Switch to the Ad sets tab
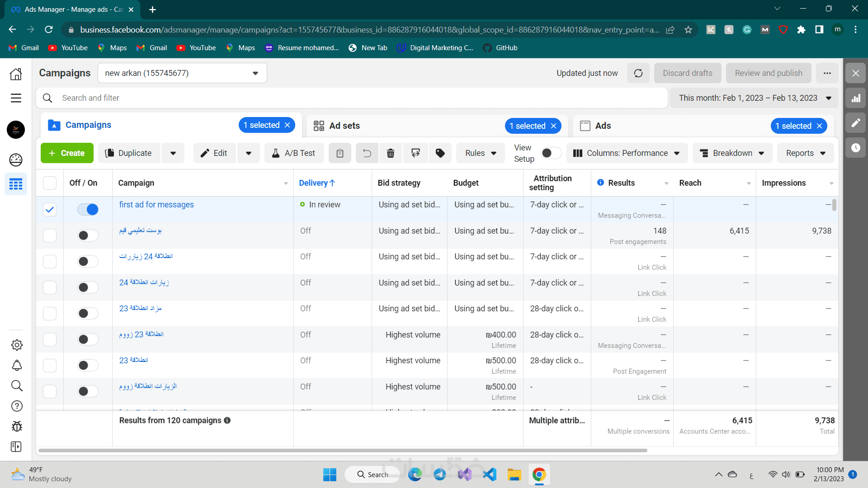This screenshot has height=488, width=868. pos(344,126)
